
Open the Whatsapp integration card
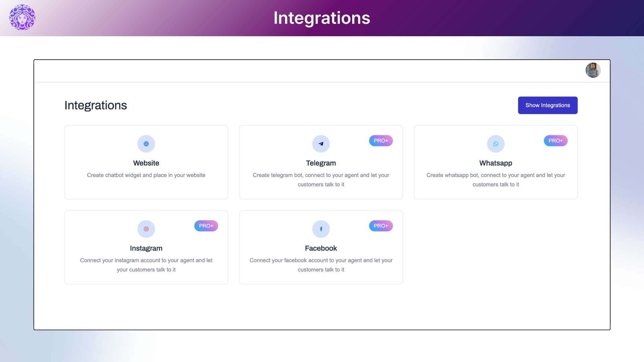click(495, 162)
